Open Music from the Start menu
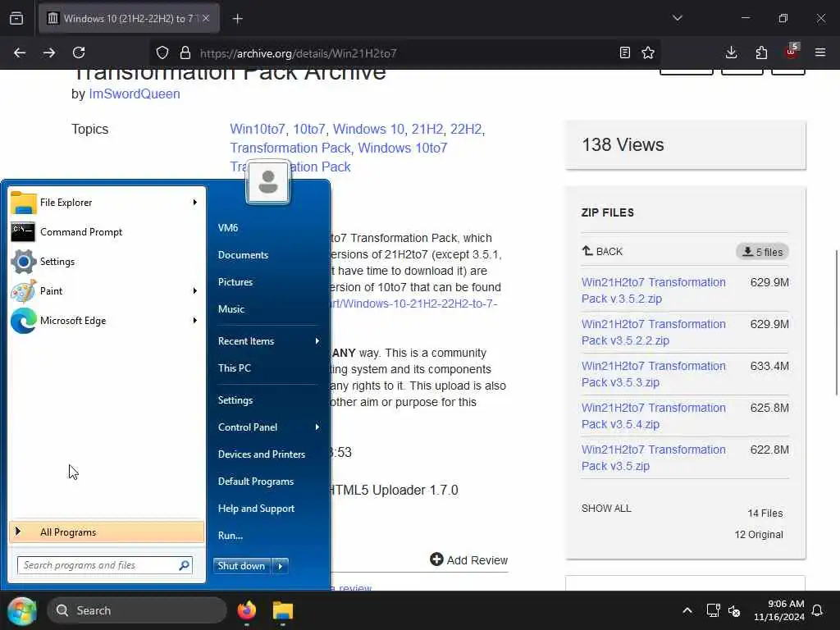The width and height of the screenshot is (840, 630). point(231,309)
